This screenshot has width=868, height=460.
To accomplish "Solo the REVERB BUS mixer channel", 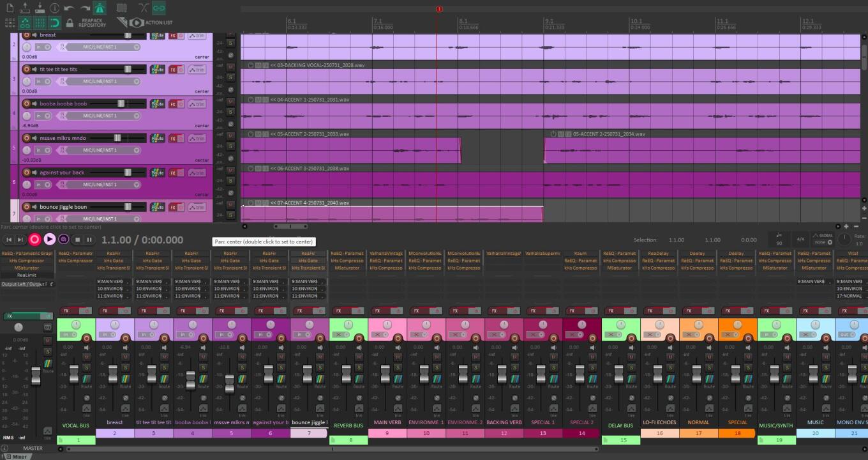I will [359, 367].
